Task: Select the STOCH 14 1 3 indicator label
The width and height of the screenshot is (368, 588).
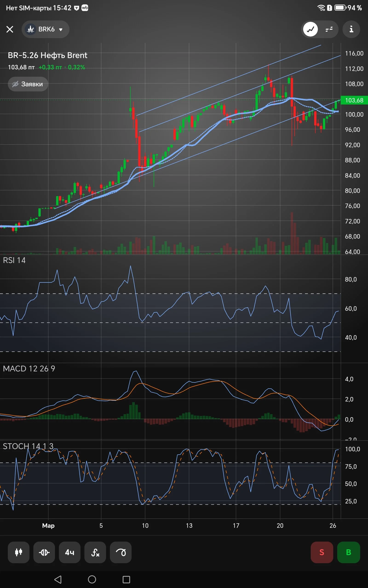Action: click(28, 446)
